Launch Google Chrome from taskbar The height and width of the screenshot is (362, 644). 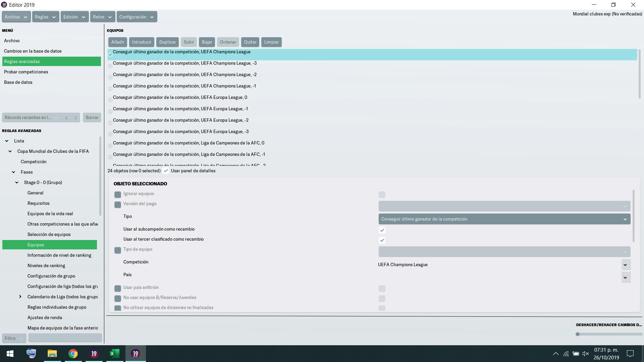(x=73, y=354)
